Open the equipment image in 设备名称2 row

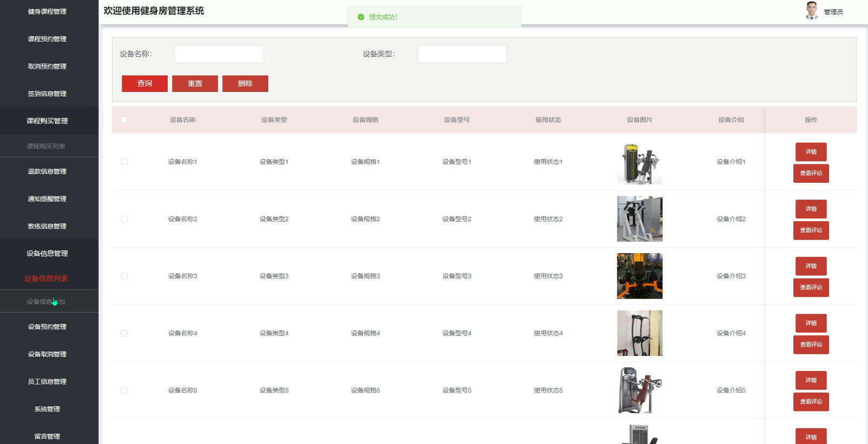[x=640, y=219]
